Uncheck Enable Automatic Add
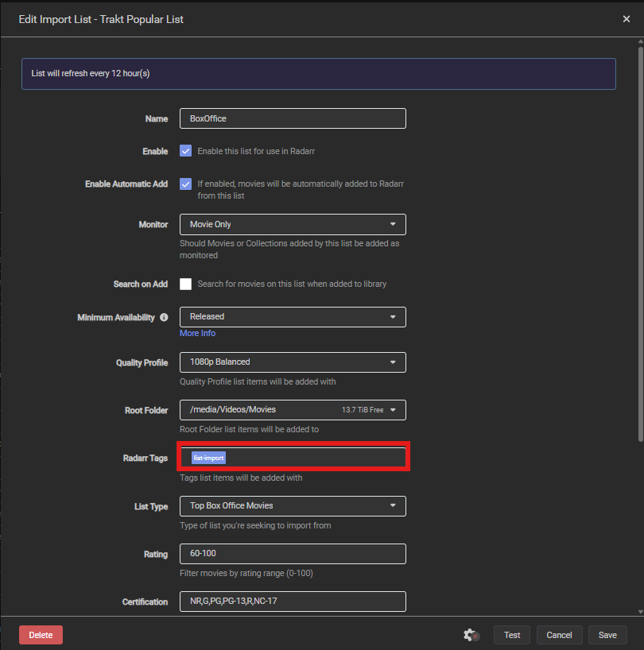644x650 pixels. [186, 184]
